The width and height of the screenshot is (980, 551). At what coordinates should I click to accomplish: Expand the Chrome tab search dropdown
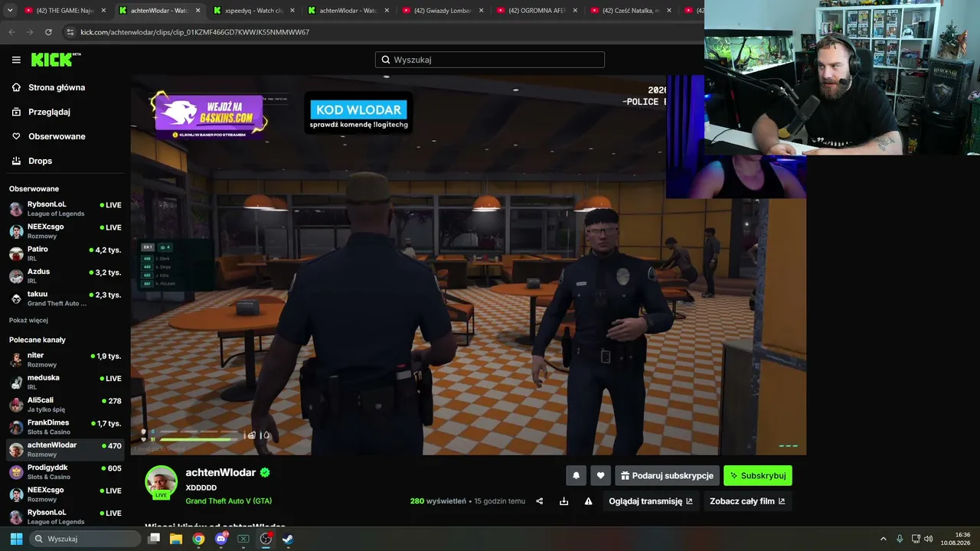(x=10, y=11)
